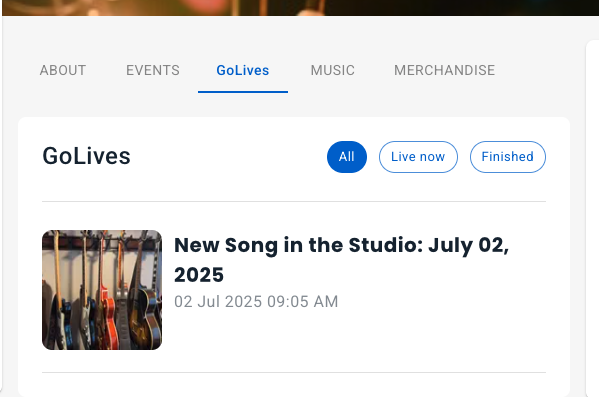Click the GoLives section heading
Screen dimensions: 599x397
coord(86,156)
